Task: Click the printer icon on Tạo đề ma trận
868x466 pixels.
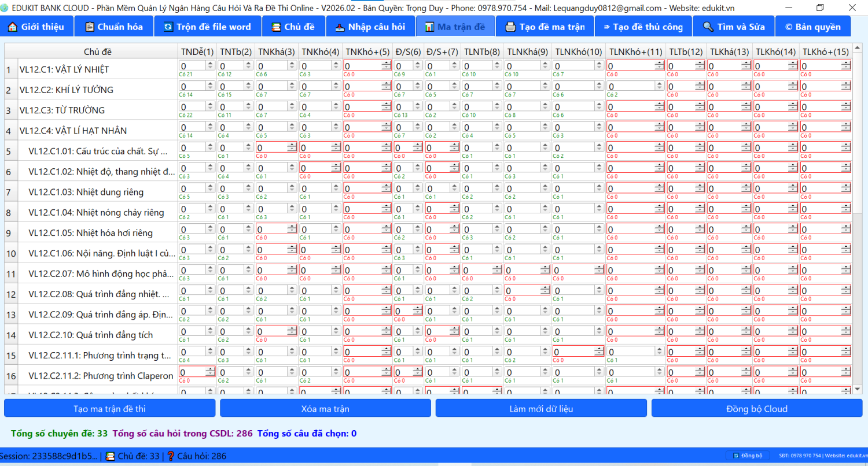Action: point(510,27)
